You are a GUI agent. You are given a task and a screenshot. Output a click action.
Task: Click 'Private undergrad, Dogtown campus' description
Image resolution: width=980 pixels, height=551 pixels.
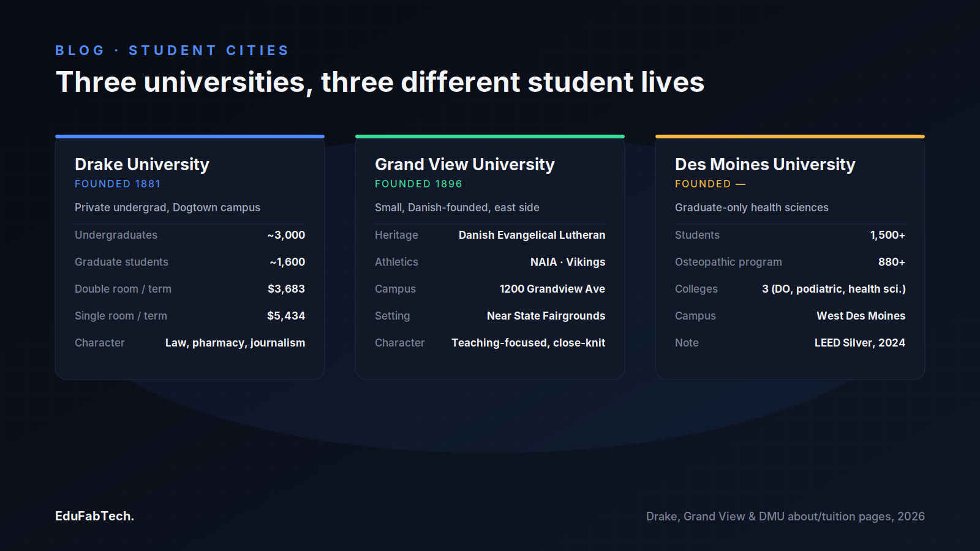167,208
